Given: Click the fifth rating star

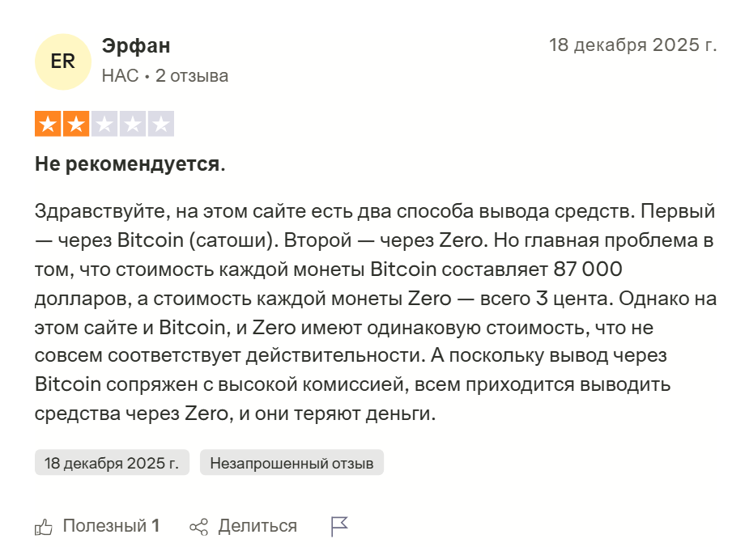Looking at the screenshot, I should click(x=160, y=125).
